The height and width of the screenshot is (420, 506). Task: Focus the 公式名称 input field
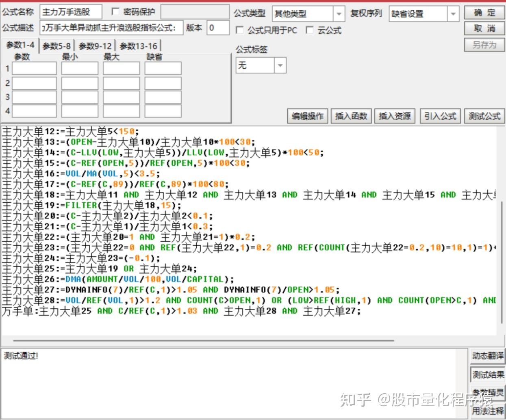pos(71,12)
